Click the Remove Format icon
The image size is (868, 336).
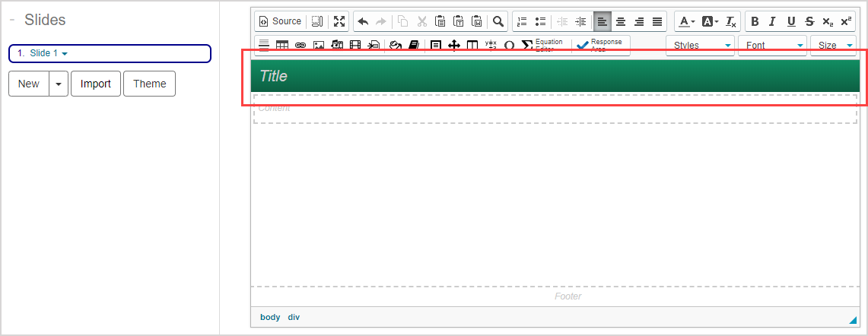click(x=730, y=21)
